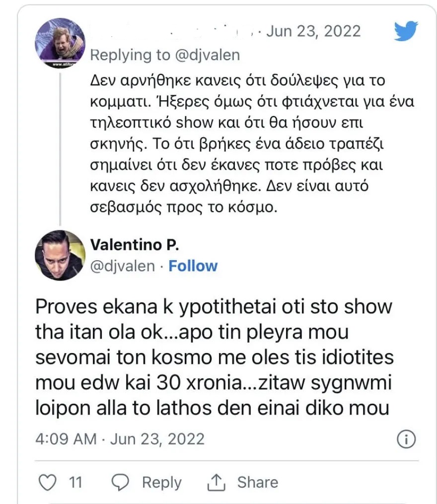The image size is (437, 504).
Task: View the 11 likes count
Action: tap(75, 483)
